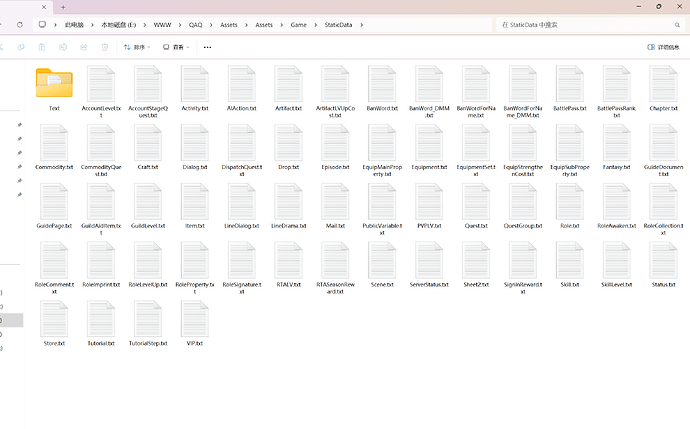Navigate to Game in the breadcrumb
The height and width of the screenshot is (429, 690).
298,25
